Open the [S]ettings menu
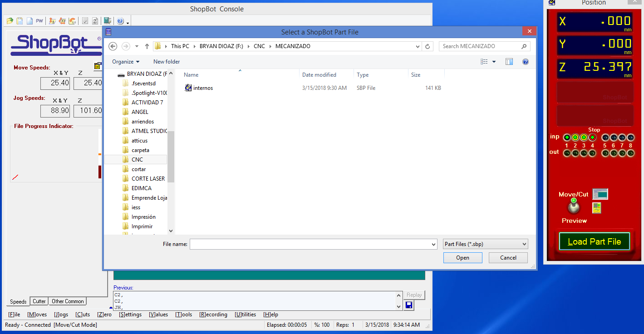 (130, 314)
